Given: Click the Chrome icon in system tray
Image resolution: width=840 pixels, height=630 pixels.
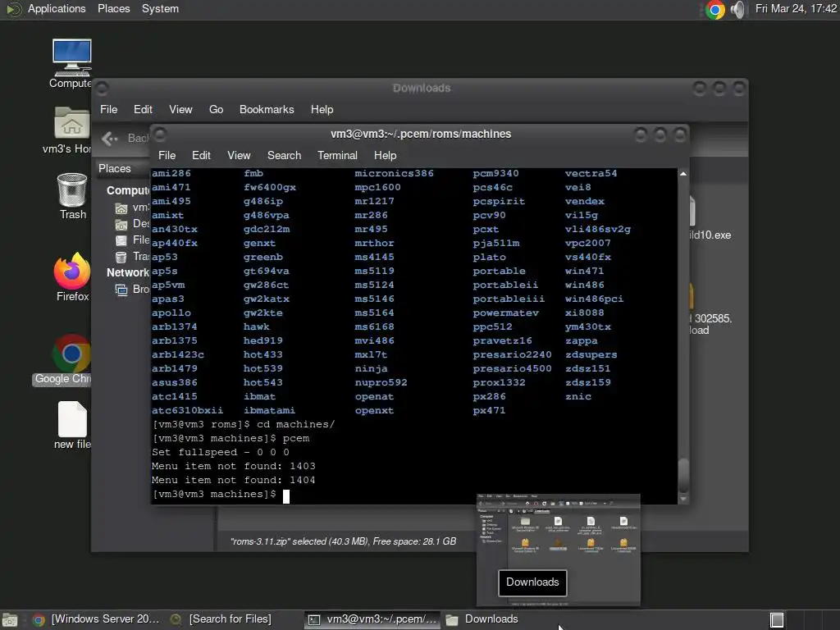Looking at the screenshot, I should [x=714, y=9].
